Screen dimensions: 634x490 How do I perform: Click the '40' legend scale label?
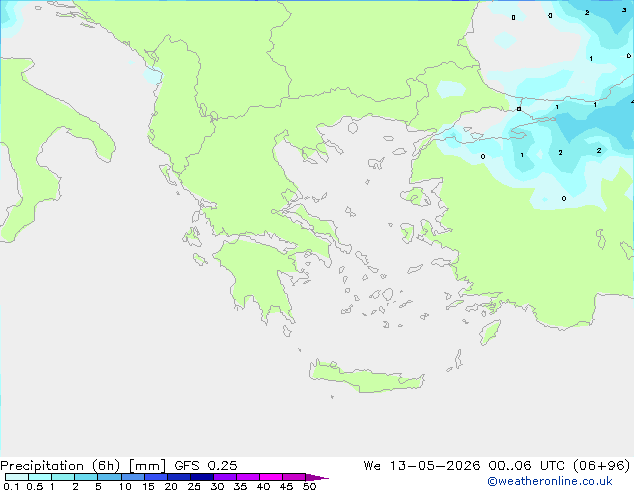coord(263,486)
